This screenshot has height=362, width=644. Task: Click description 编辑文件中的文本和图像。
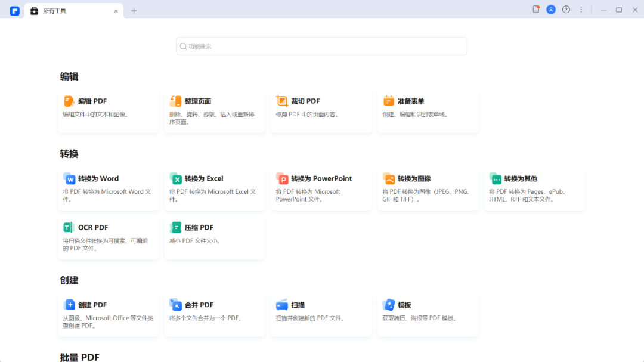tap(97, 115)
